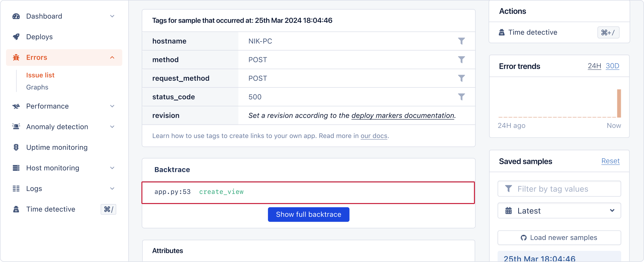Reset the saved samples
Viewport: 644px width, 262px height.
click(x=610, y=161)
